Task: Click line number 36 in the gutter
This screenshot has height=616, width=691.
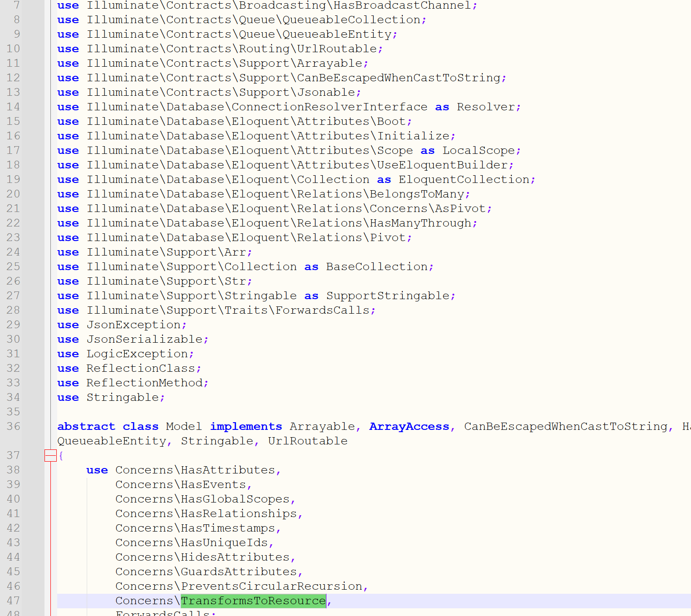Action: (x=13, y=426)
